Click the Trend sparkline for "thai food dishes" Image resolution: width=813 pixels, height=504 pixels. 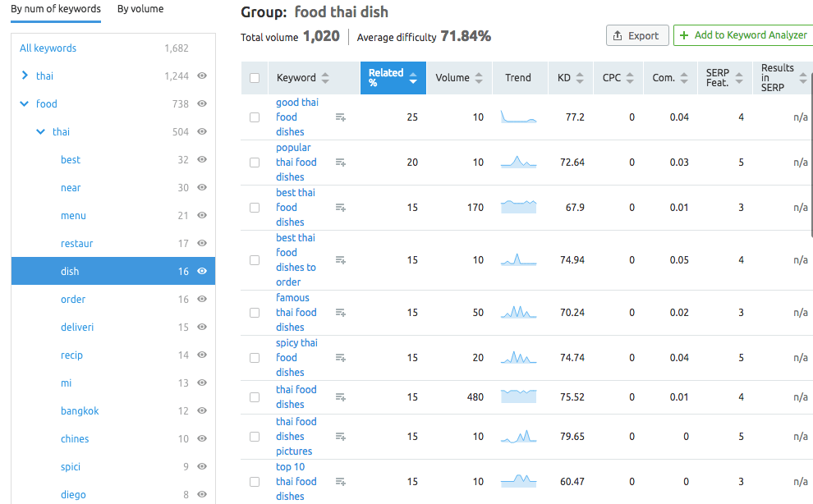tap(518, 396)
